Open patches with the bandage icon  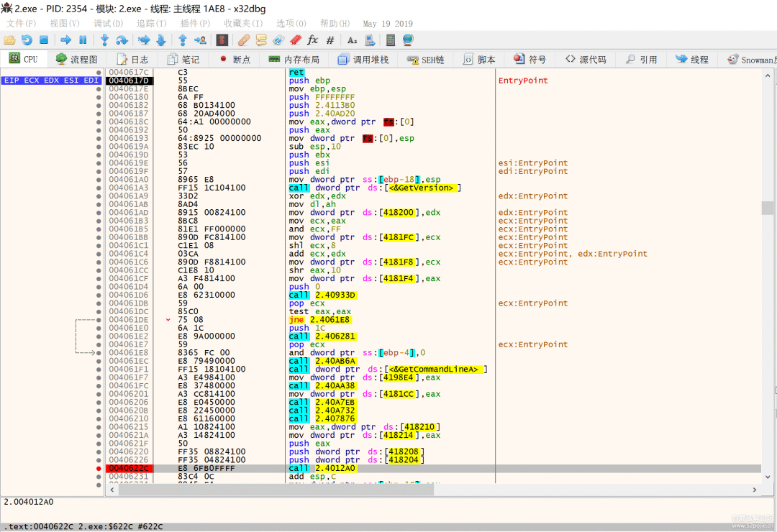tap(244, 40)
